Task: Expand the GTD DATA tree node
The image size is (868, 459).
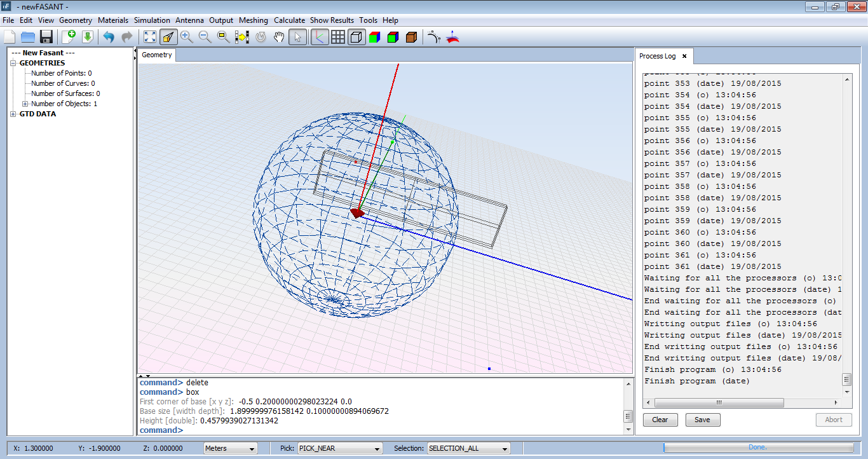Action: coord(14,114)
